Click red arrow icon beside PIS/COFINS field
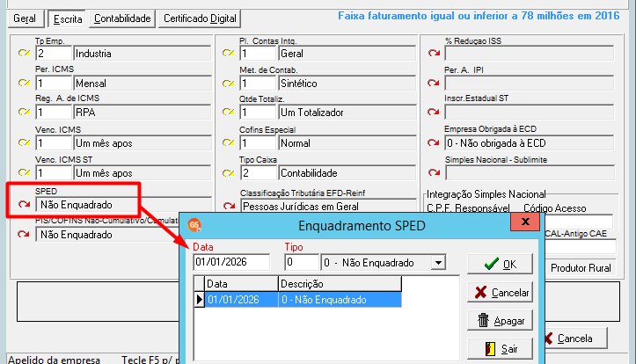 pyautogui.click(x=24, y=234)
